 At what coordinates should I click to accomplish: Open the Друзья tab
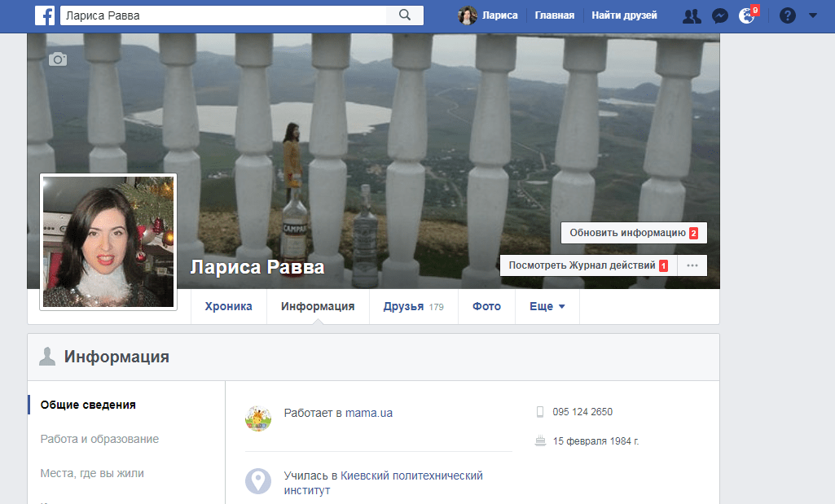413,307
